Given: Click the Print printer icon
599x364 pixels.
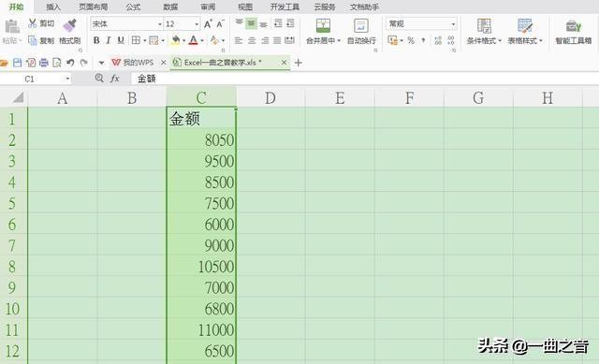Looking at the screenshot, I should click(x=44, y=63).
